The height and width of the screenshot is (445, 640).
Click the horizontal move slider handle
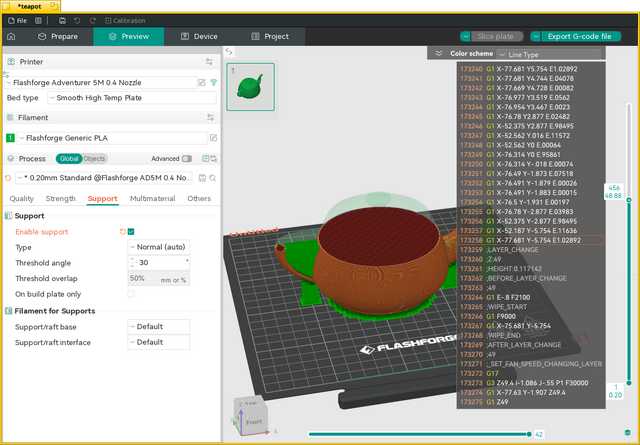[529, 434]
